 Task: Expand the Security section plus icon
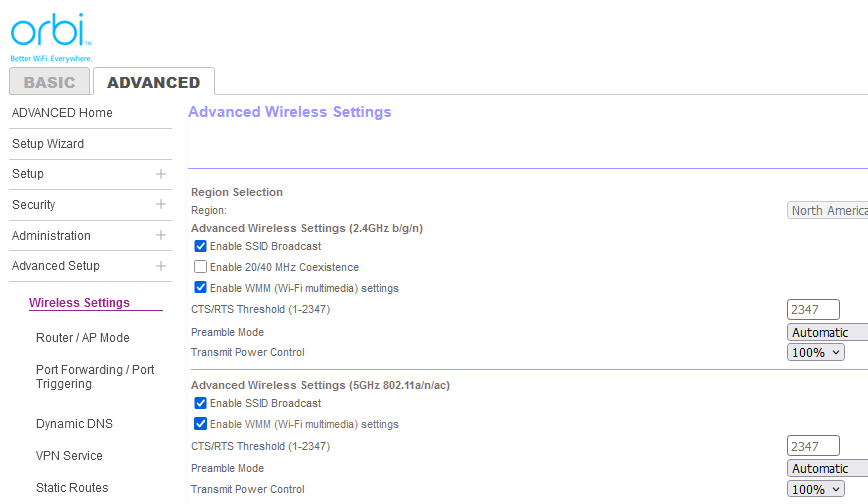161,205
